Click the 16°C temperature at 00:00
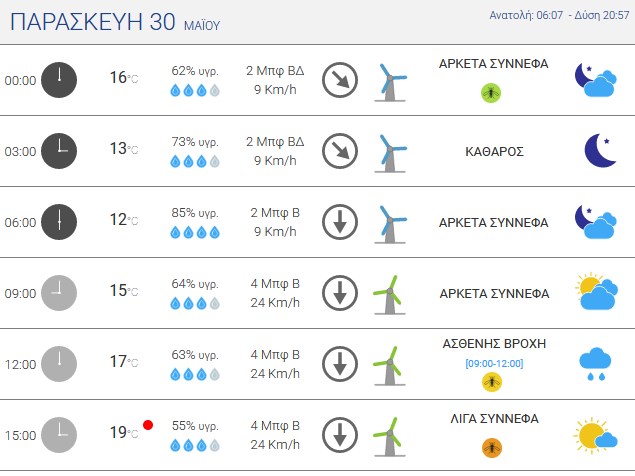Screen dimensions: 635x476 [x=124, y=77]
